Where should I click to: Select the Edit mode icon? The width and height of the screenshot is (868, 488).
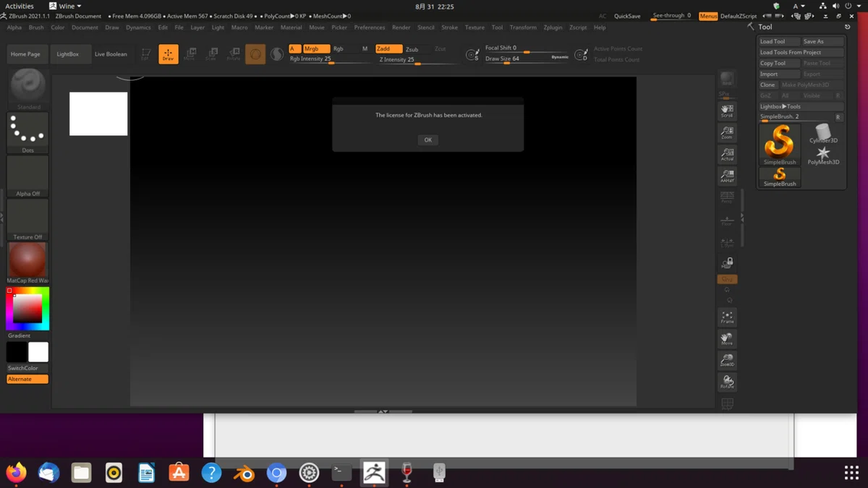pos(146,54)
